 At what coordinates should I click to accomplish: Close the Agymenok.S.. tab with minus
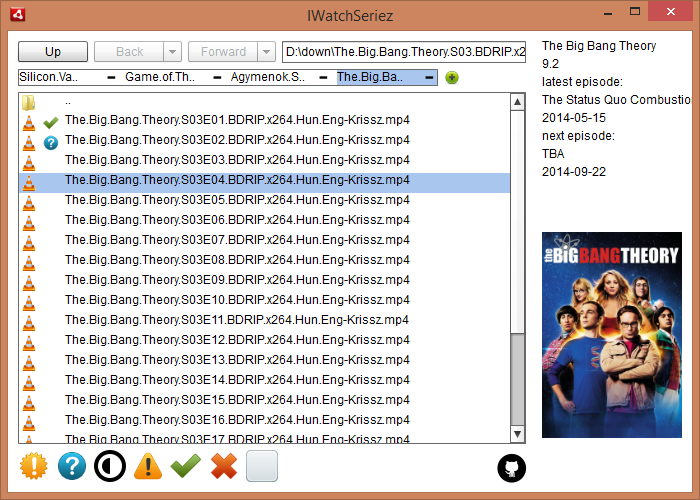pos(323,78)
